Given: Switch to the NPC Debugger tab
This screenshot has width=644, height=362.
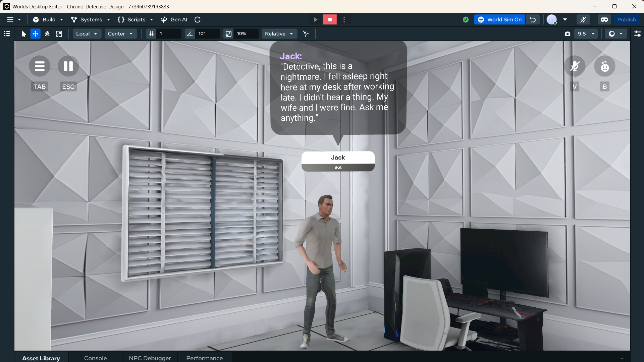Looking at the screenshot, I should click(x=150, y=358).
